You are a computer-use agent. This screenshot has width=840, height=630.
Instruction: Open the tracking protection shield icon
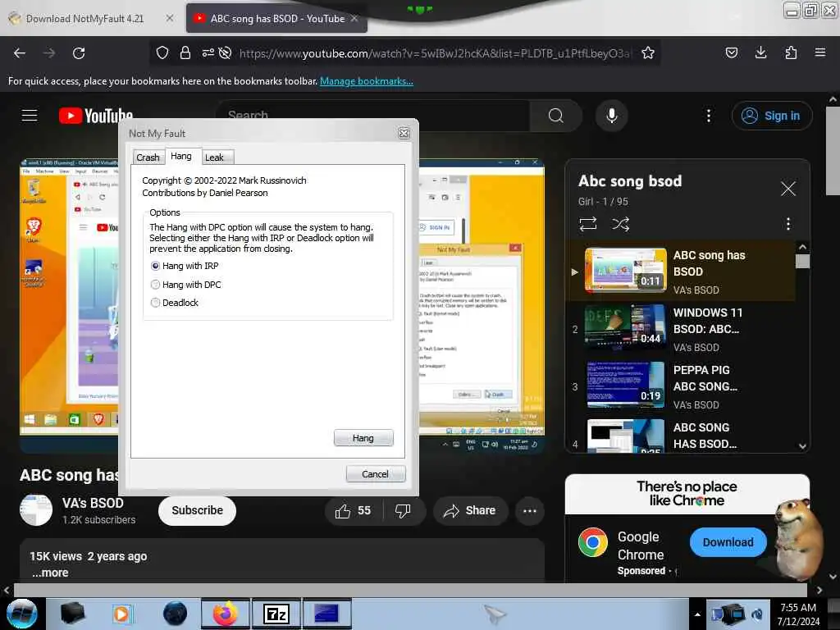coord(162,52)
